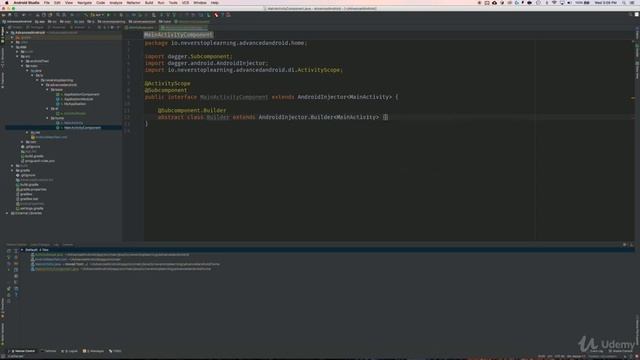Open the Tools menu
640x360 pixels.
(x=173, y=2)
